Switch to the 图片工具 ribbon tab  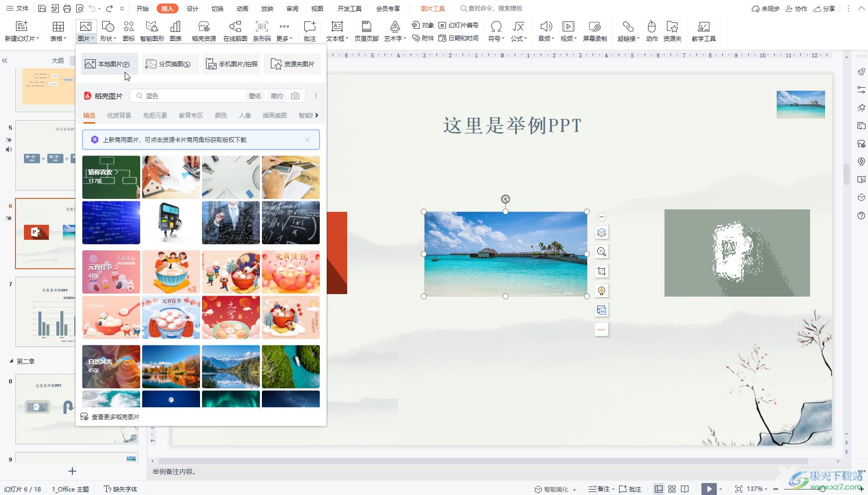(433, 8)
